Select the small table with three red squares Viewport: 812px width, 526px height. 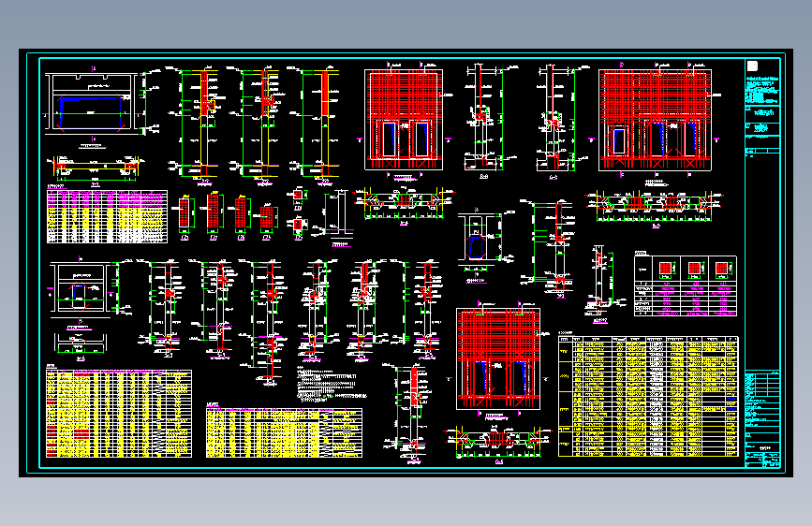pos(686,285)
